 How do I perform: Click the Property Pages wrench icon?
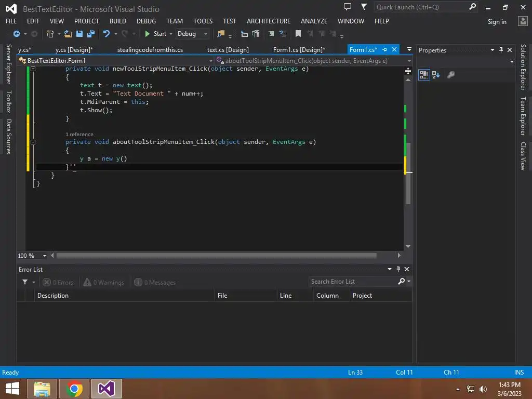pyautogui.click(x=450, y=75)
